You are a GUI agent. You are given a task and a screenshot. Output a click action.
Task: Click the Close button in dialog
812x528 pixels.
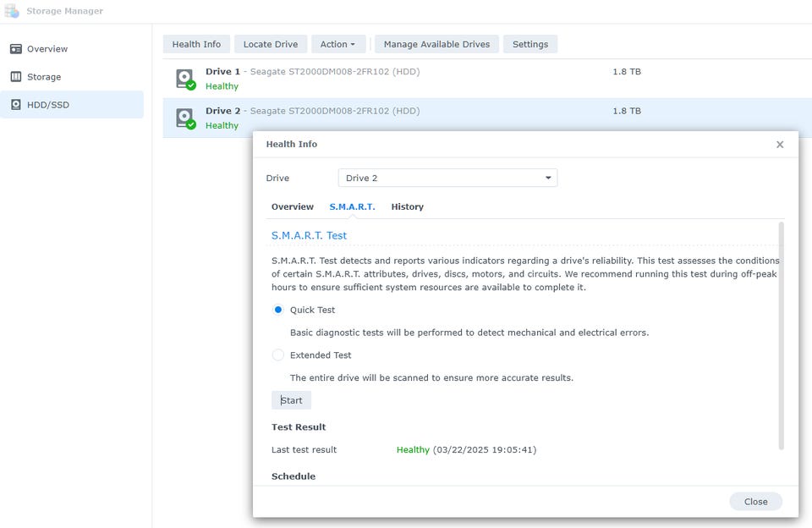click(755, 502)
